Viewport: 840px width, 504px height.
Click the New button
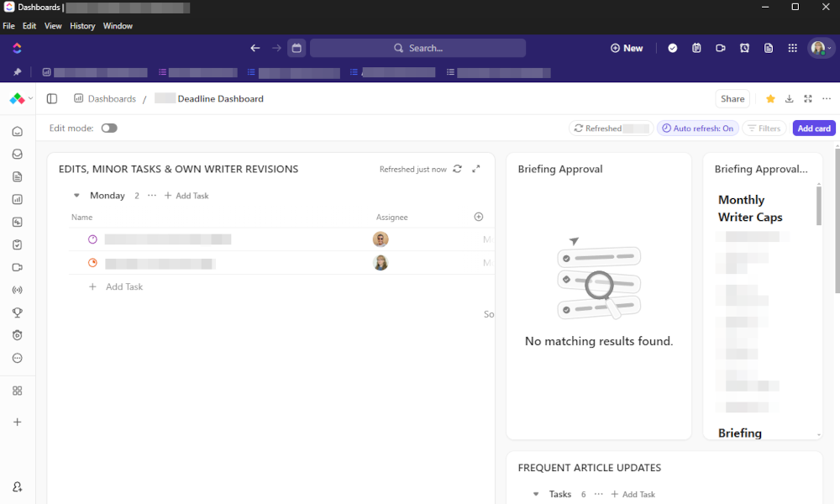click(627, 48)
